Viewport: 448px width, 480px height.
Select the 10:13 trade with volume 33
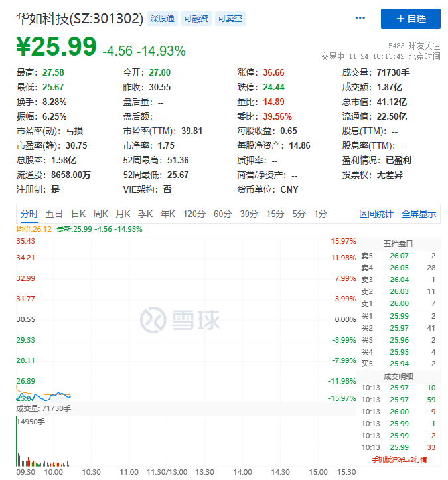tap(398, 447)
